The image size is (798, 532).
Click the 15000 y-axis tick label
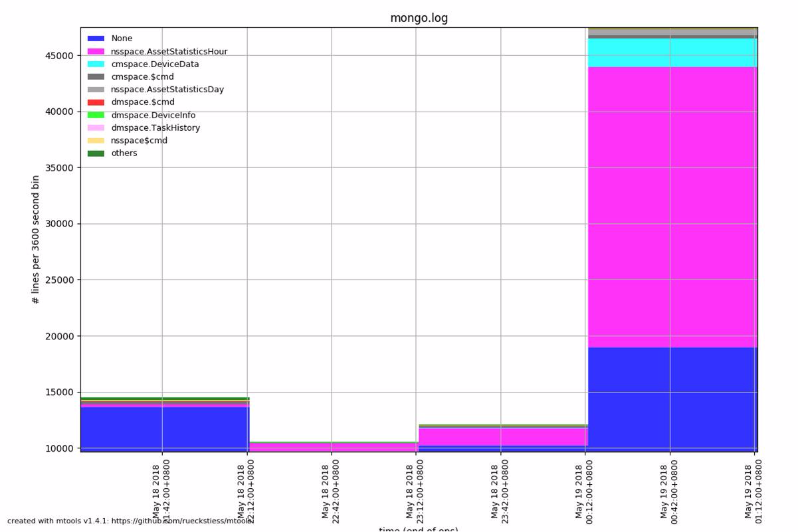[x=59, y=392]
